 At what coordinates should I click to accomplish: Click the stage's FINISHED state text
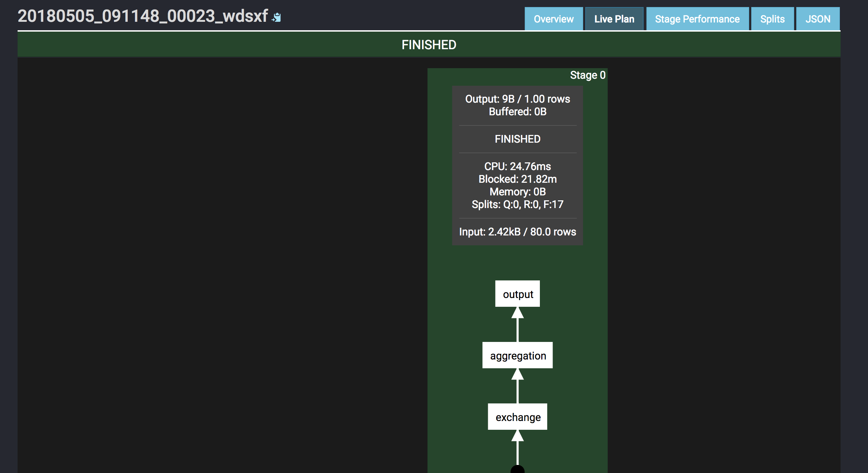point(517,139)
